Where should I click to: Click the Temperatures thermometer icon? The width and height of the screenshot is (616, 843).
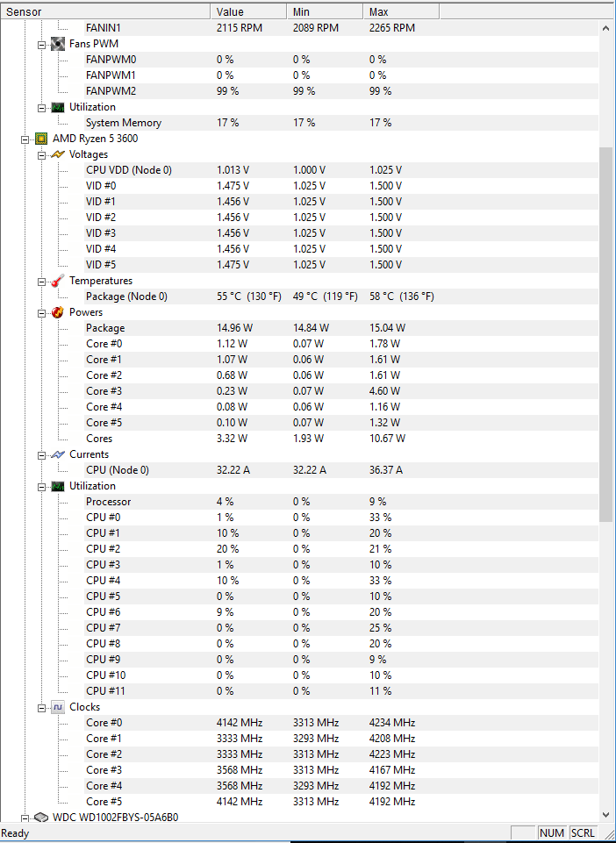[58, 281]
